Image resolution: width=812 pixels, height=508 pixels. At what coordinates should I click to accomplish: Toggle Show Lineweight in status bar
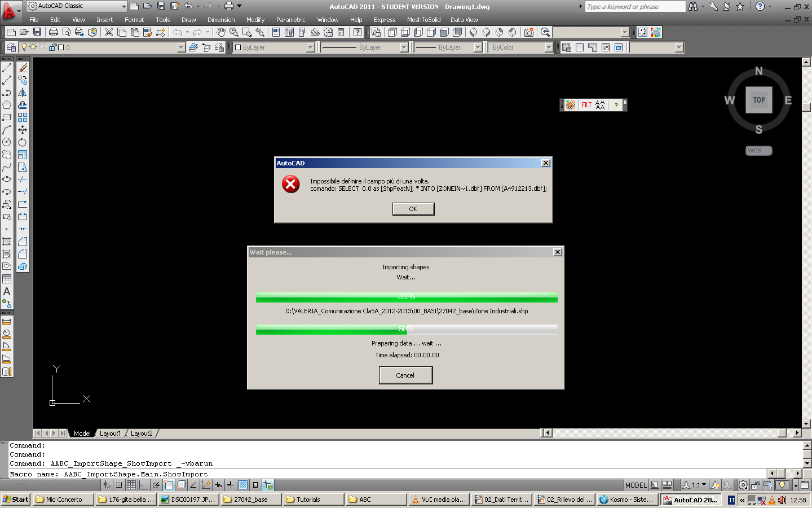[231, 485]
